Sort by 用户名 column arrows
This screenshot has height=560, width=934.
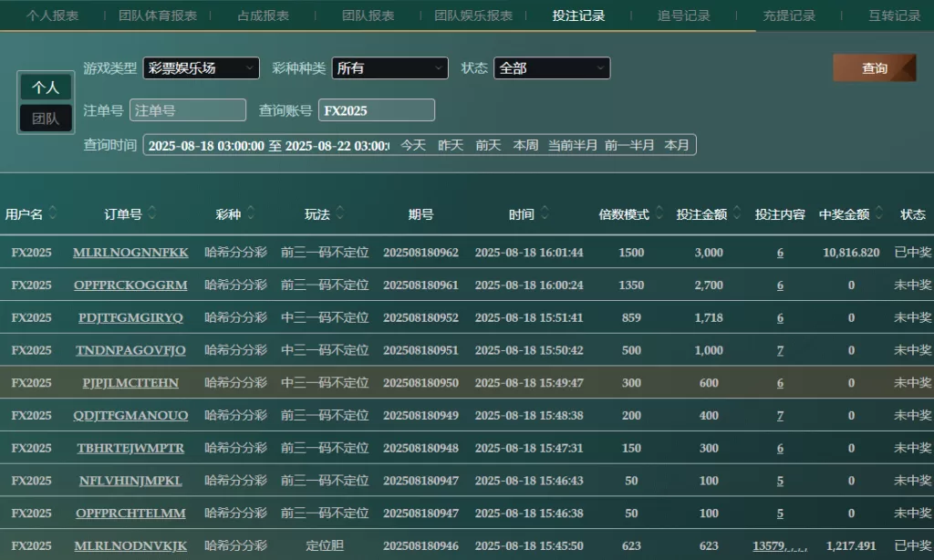[x=53, y=213]
